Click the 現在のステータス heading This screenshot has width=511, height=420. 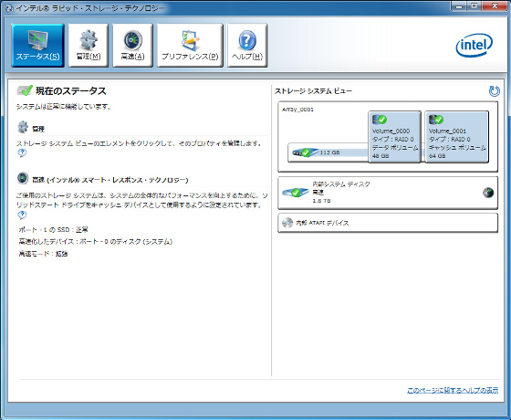[71, 90]
